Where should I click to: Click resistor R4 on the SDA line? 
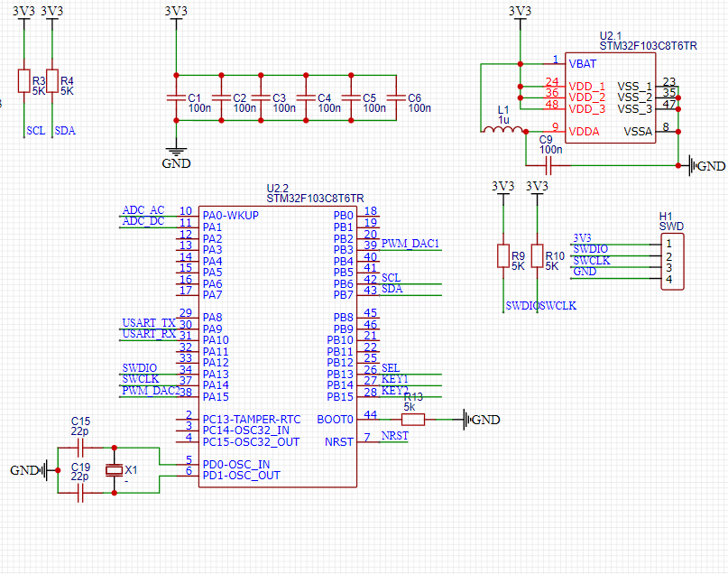click(x=51, y=81)
